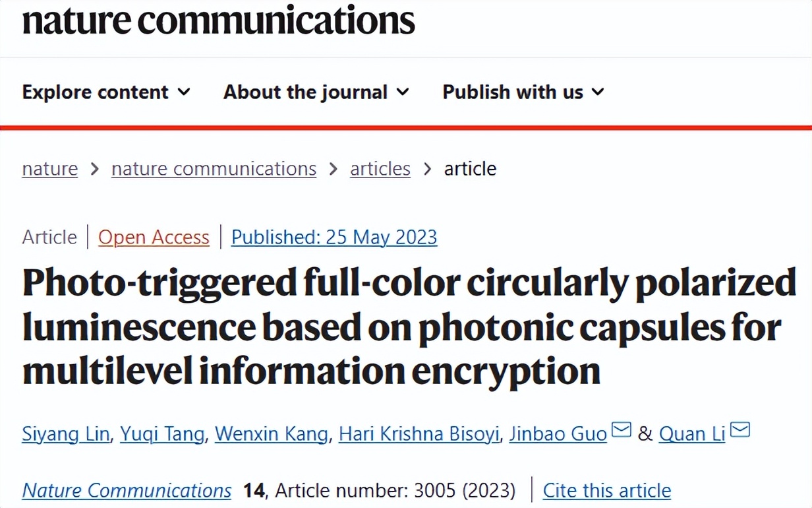View author Siyang Lin

tap(66, 433)
